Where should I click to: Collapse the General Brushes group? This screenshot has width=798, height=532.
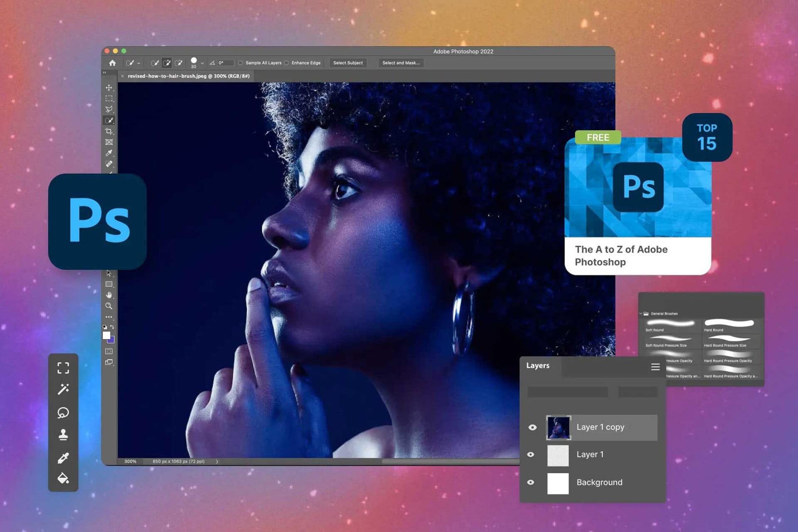coord(640,313)
